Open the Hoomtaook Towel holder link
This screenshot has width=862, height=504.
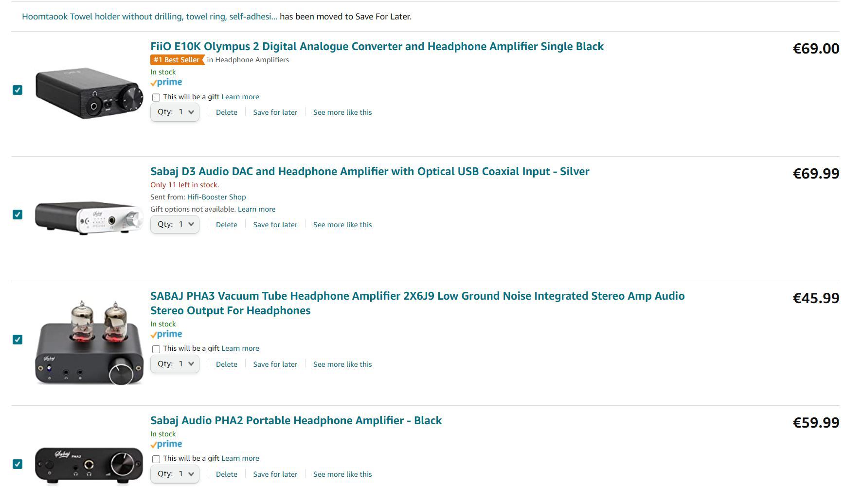point(149,17)
